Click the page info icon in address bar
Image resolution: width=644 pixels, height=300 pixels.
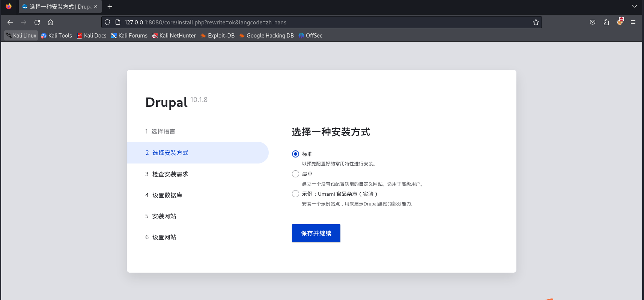point(117,22)
